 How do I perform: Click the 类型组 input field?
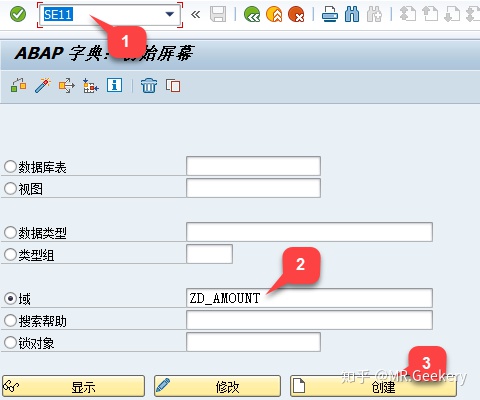coord(209,254)
